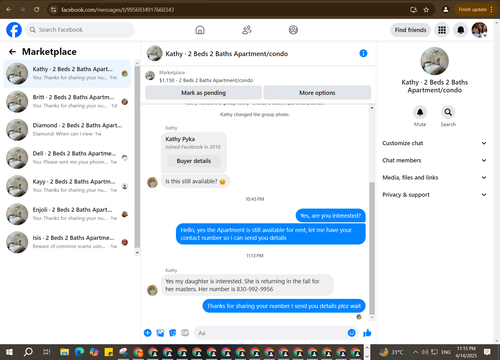This screenshot has width=500, height=360.
Task: Open the Isis conversation
Action: tap(67, 242)
